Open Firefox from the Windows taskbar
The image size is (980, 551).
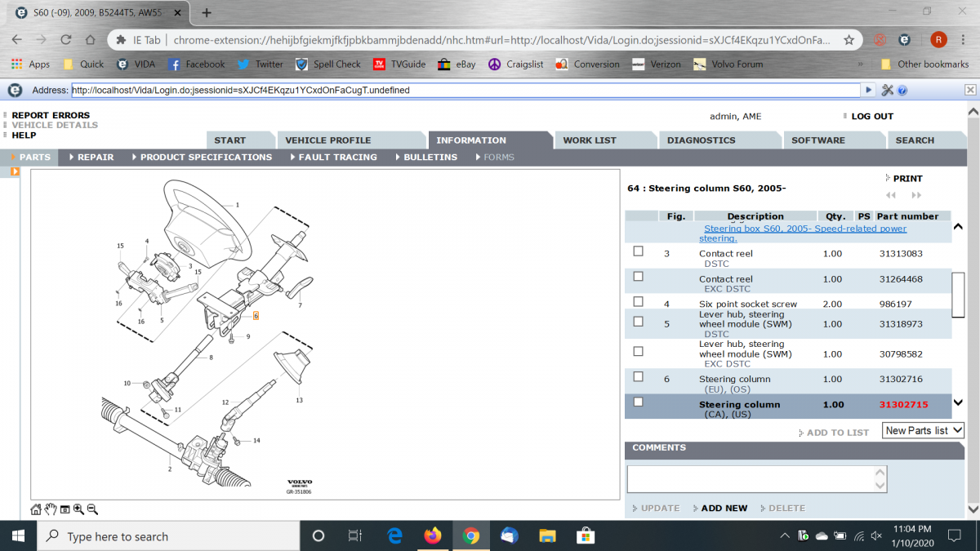433,536
